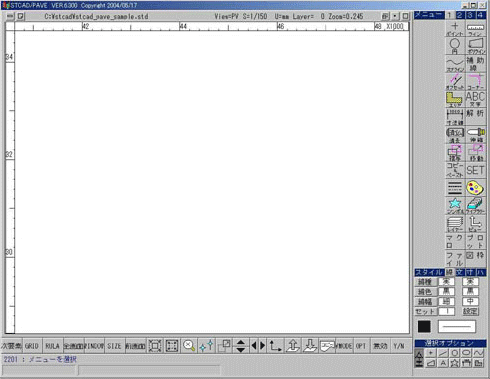This screenshot has width=490, height=379.
Task: Click the black color swatch
Action: click(x=424, y=326)
